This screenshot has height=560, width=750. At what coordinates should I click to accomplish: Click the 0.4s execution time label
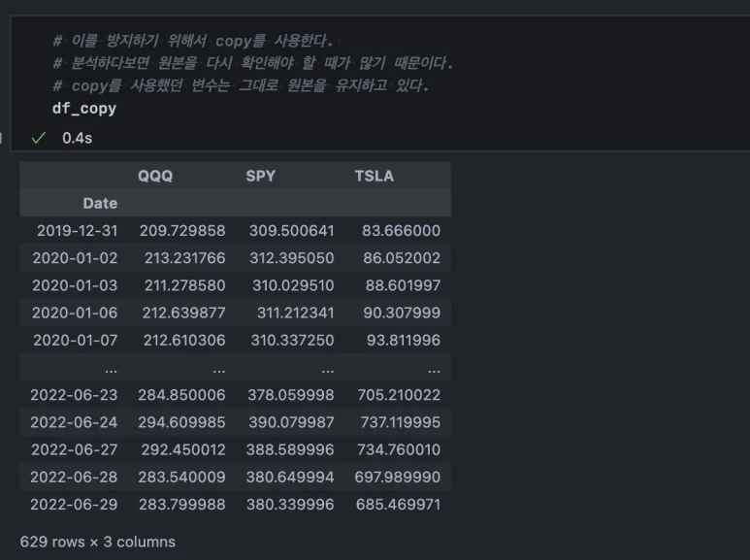[x=77, y=139]
